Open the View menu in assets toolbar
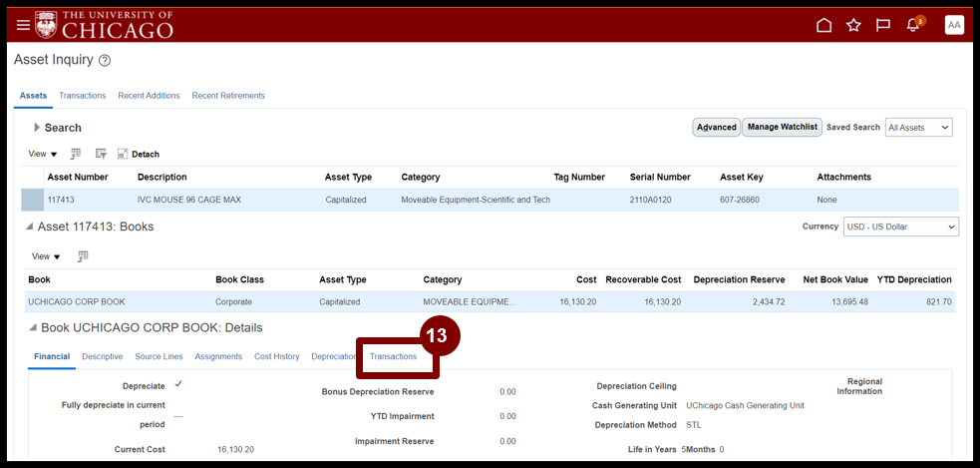This screenshot has width=980, height=468. pos(45,154)
